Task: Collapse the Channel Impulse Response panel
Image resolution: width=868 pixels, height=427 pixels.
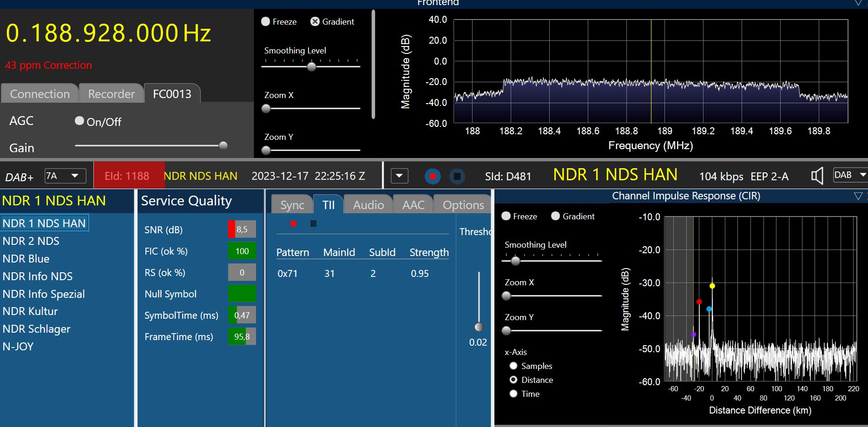Action: (x=858, y=196)
